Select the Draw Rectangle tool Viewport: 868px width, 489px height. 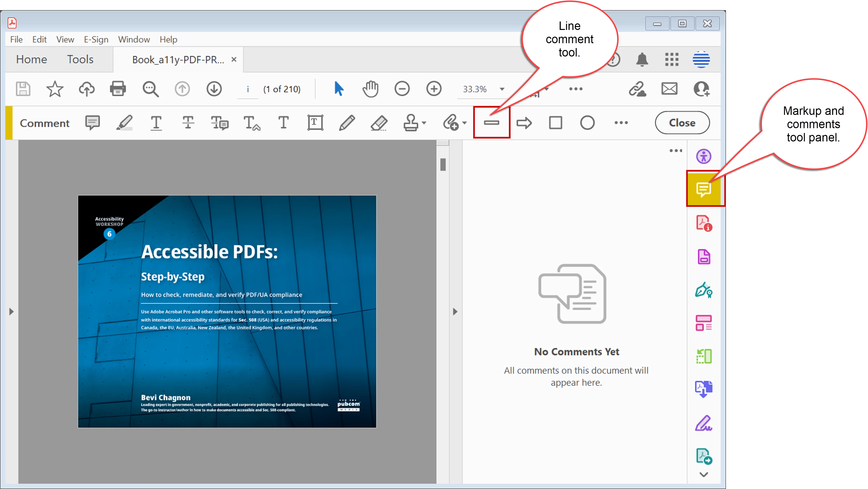(555, 123)
